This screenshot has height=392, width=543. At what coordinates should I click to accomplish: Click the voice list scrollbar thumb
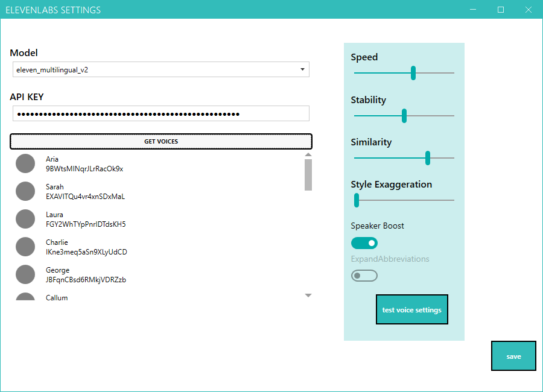point(308,175)
